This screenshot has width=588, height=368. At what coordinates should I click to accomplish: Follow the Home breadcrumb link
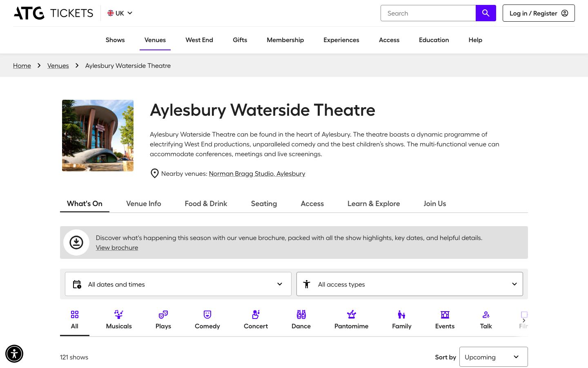[22, 65]
